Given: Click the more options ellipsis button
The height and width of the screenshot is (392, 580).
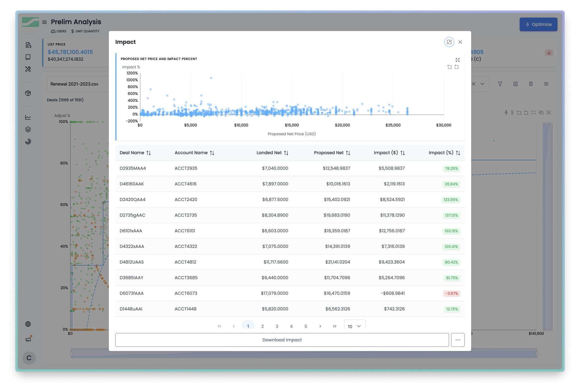Looking at the screenshot, I should (x=458, y=340).
